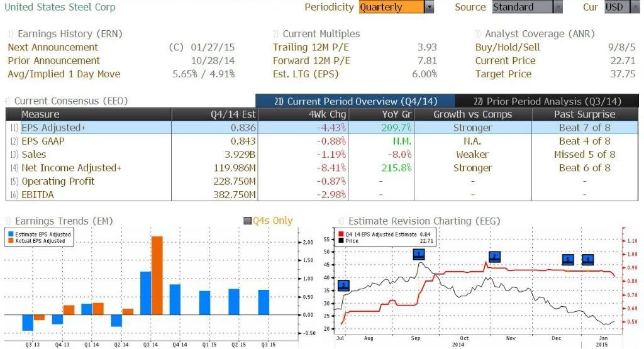Click the Buy/Hold/Sell value 9/8/5
644x349 pixels.
(x=622, y=47)
